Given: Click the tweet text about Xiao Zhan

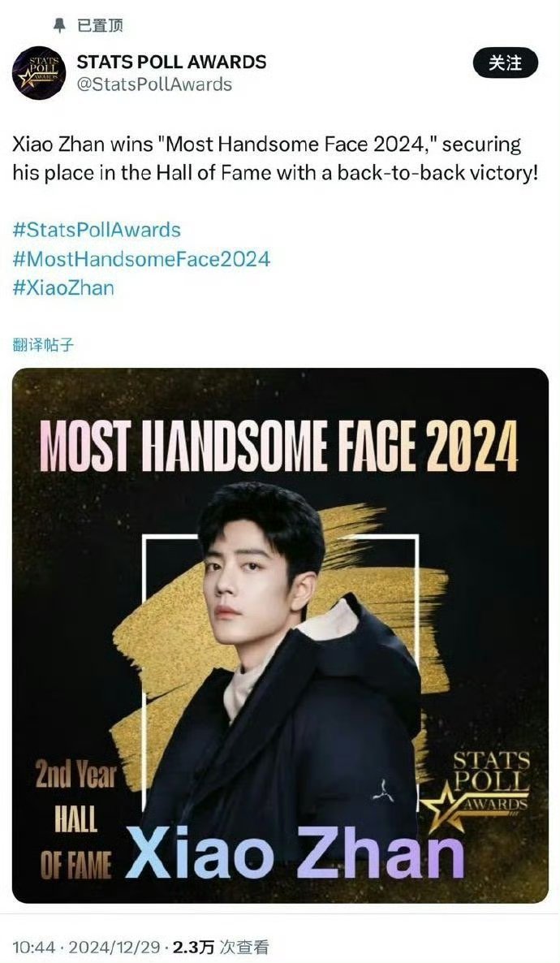Looking at the screenshot, I should (274, 158).
